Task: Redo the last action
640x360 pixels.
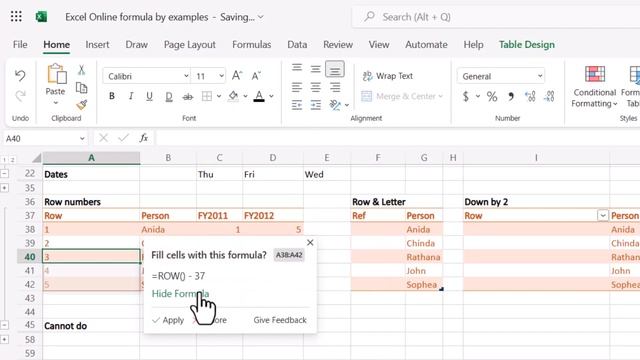Action: pos(20,96)
